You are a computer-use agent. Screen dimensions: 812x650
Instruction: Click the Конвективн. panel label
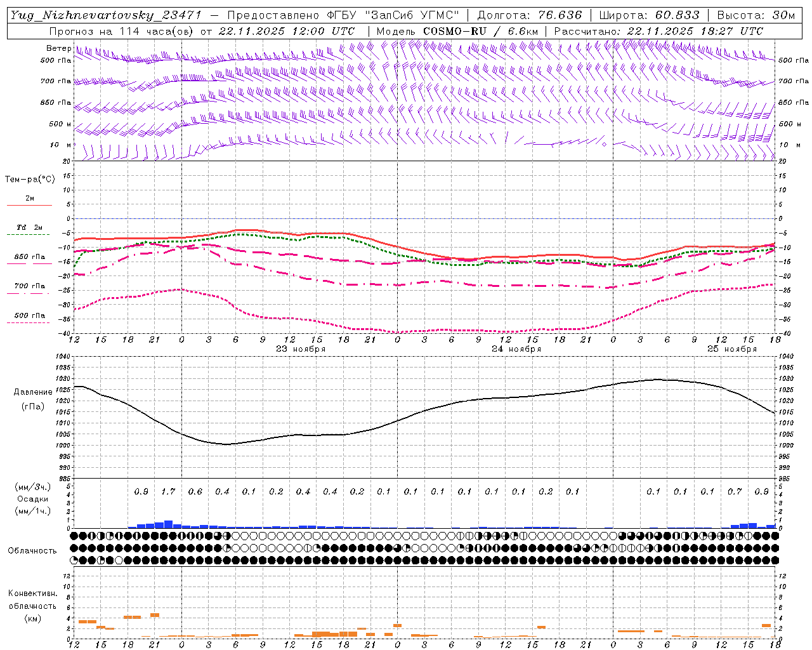coord(32,594)
